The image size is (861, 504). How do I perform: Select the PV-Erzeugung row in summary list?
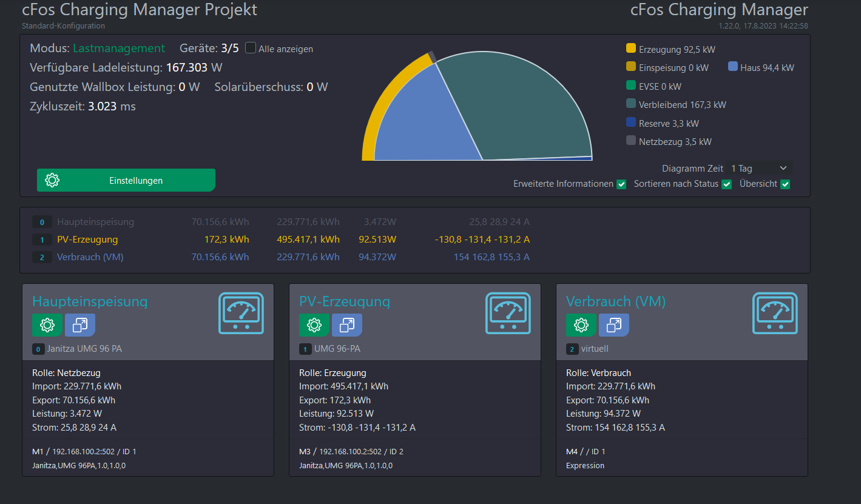[282, 240]
